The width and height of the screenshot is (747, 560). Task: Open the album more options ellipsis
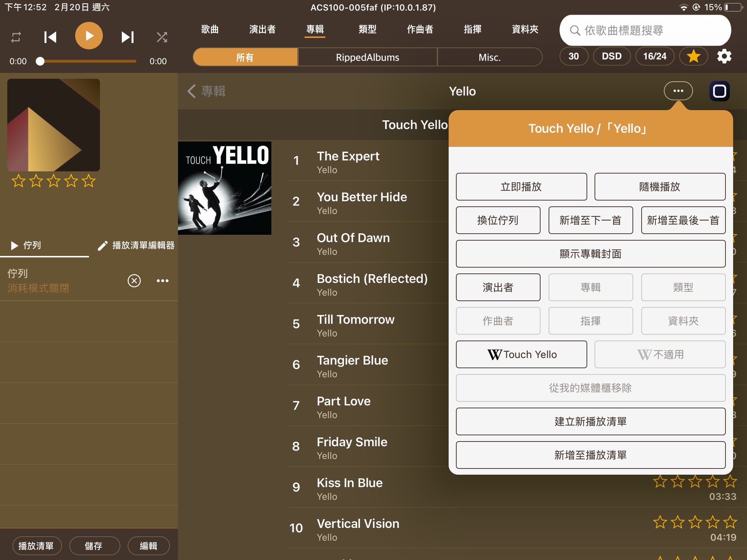678,91
